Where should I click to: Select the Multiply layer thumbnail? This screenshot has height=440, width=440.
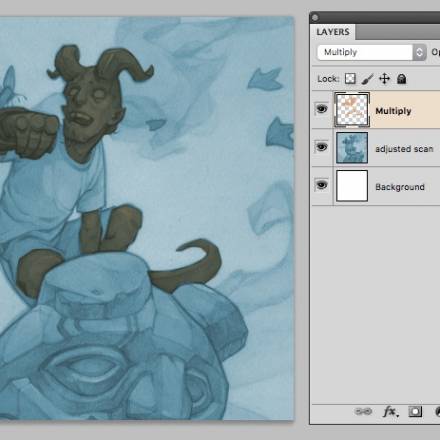click(x=352, y=110)
